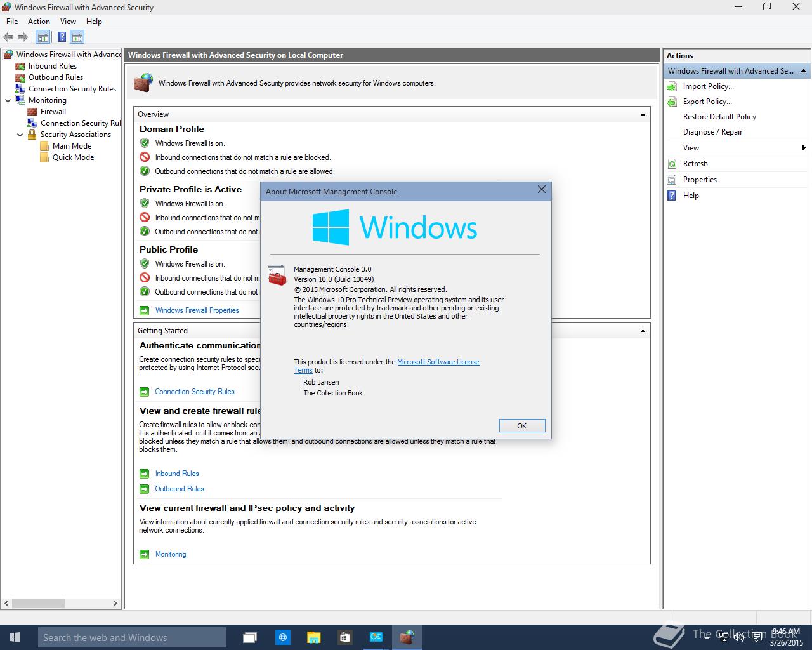Open Connection Security Rules link in Getting Started
Image resolution: width=812 pixels, height=650 pixels.
(195, 392)
